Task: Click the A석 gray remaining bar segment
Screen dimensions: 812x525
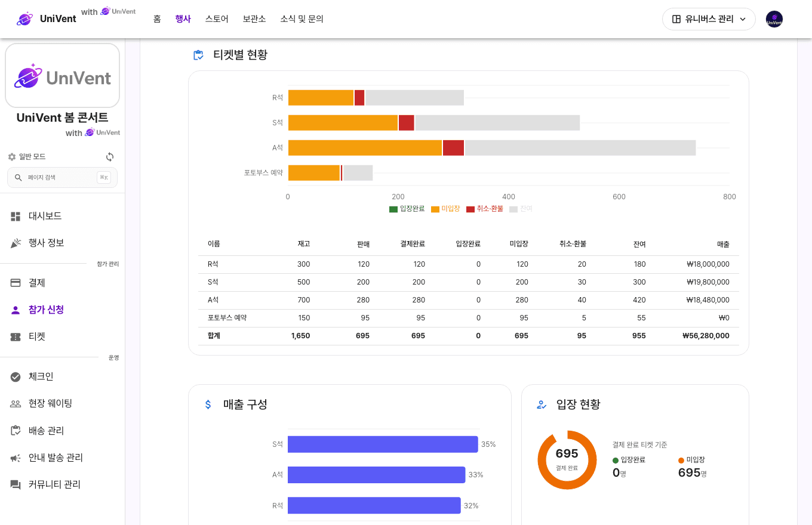Action: click(x=580, y=148)
